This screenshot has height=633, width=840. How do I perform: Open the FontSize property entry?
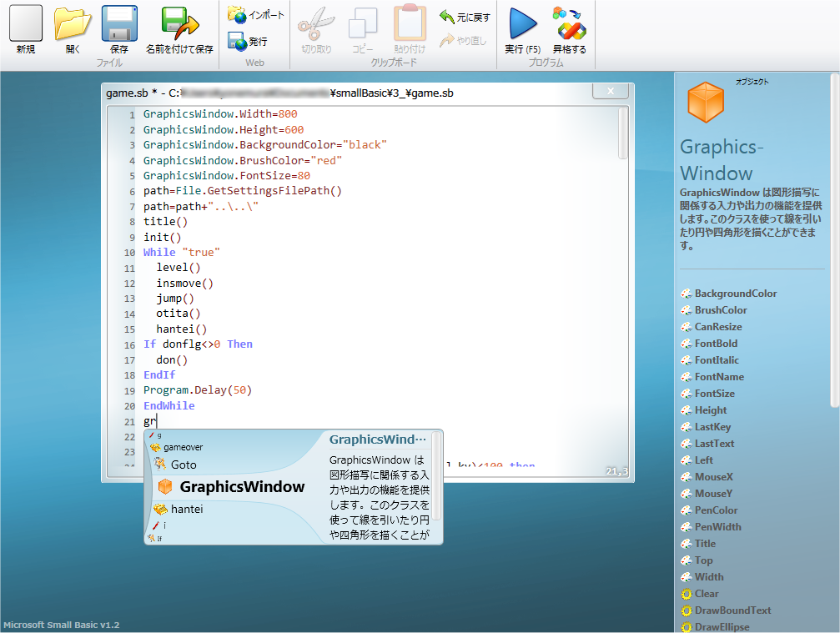coord(714,394)
